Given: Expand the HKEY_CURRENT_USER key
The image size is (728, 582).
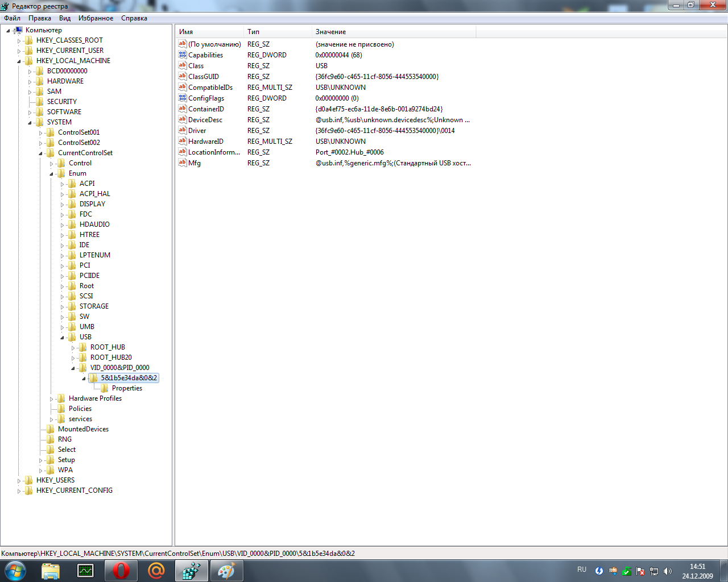Looking at the screenshot, I should 19,51.
